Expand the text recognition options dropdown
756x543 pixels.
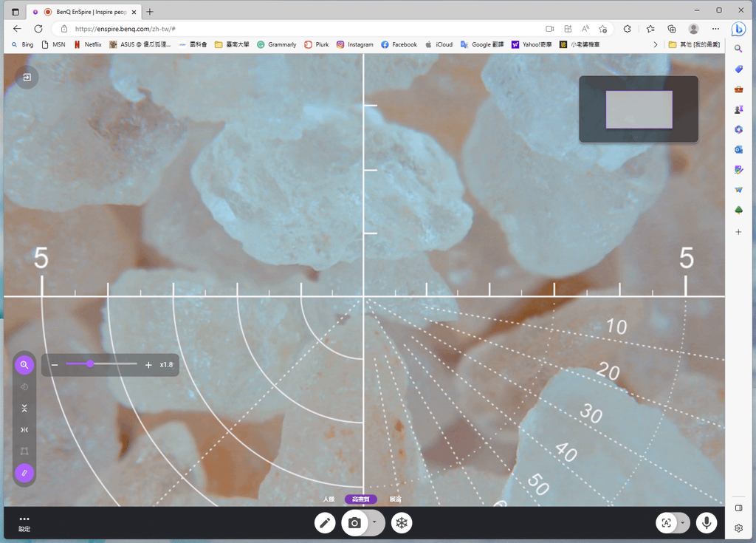(683, 523)
